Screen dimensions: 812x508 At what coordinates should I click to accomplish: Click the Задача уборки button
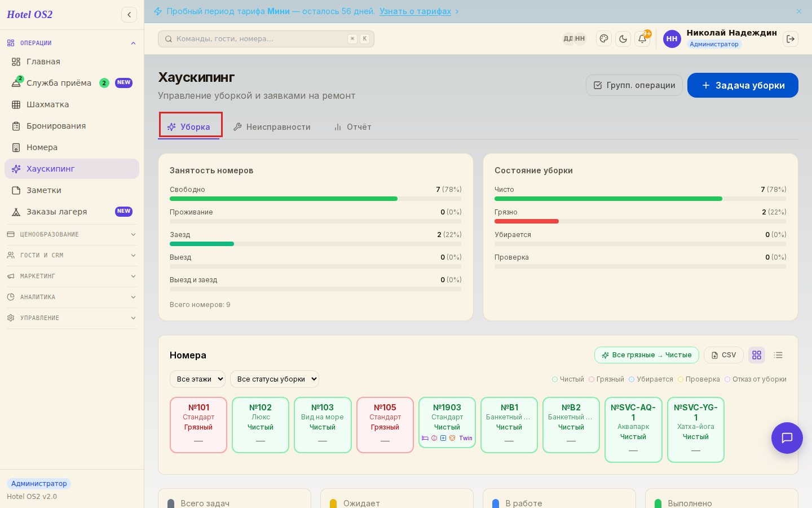click(743, 85)
